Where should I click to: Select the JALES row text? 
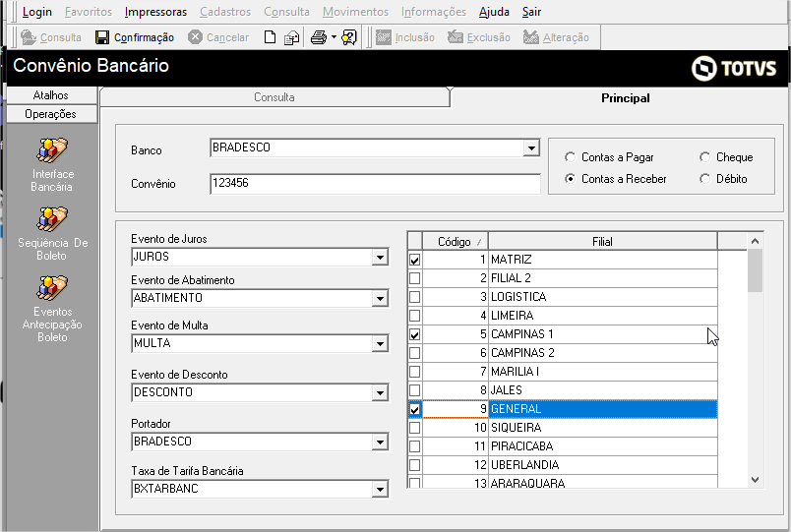[507, 390]
